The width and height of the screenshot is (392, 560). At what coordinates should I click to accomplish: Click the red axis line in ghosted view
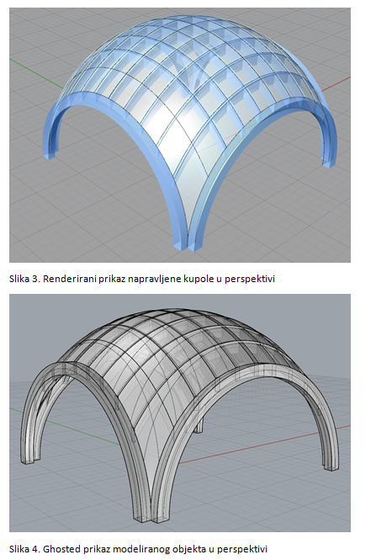(264, 444)
